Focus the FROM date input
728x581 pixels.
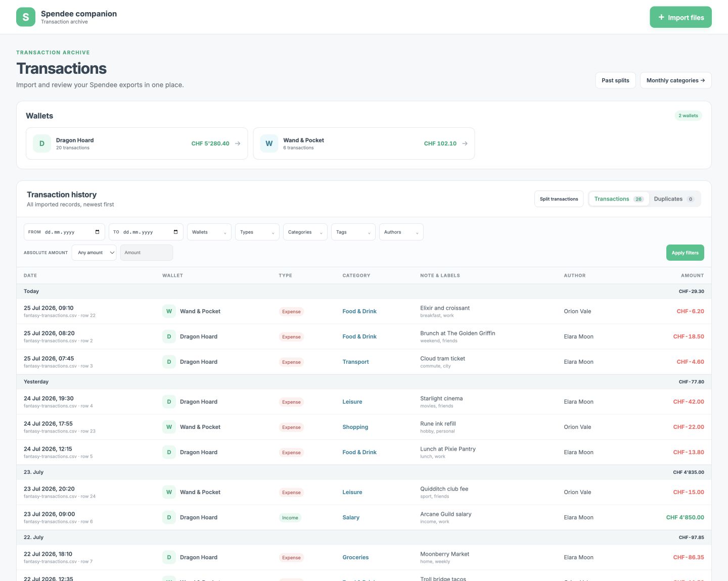pos(64,232)
